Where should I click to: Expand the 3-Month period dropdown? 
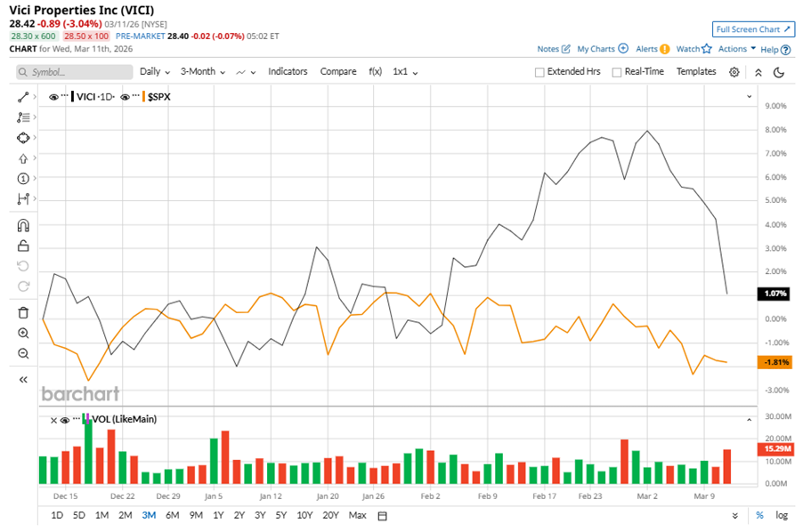coord(202,71)
